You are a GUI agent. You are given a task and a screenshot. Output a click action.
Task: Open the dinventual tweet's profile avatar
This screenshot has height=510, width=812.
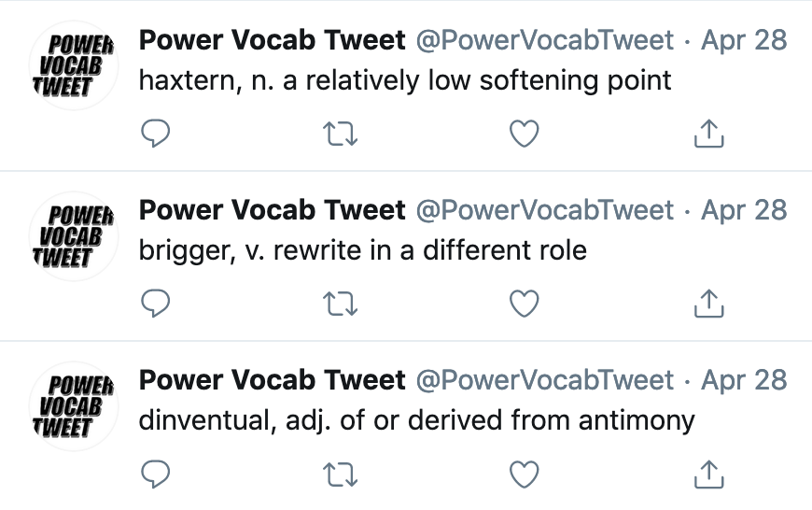tap(74, 405)
